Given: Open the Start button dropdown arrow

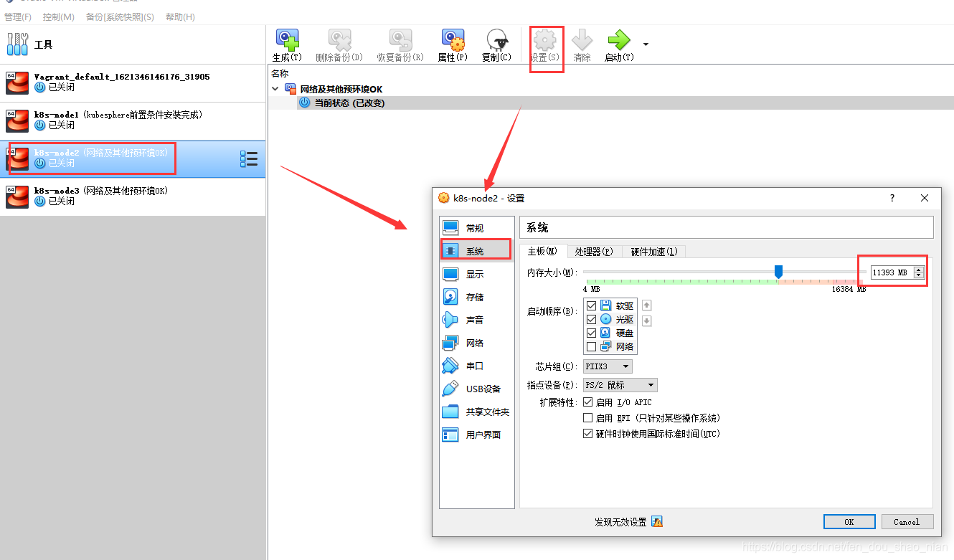Looking at the screenshot, I should [x=646, y=44].
